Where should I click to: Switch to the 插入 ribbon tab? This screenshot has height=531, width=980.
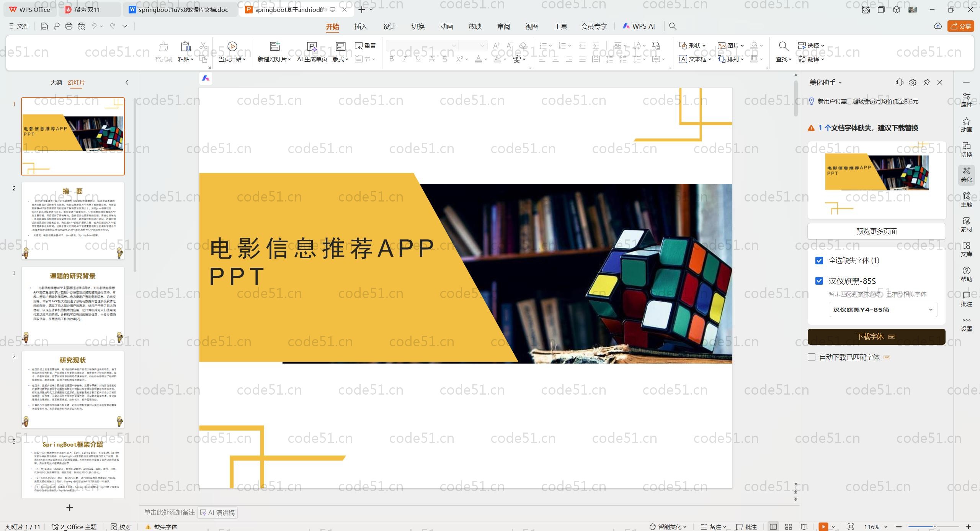pyautogui.click(x=361, y=26)
